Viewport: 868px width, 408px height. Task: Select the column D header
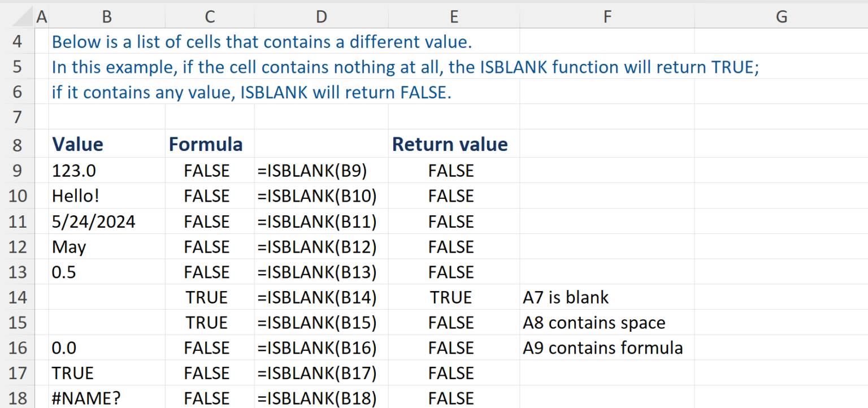coord(321,17)
